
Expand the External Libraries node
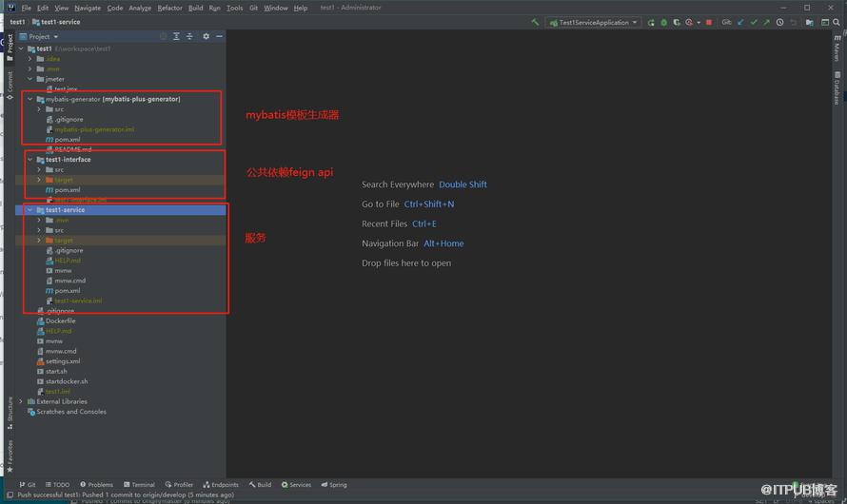tap(21, 401)
